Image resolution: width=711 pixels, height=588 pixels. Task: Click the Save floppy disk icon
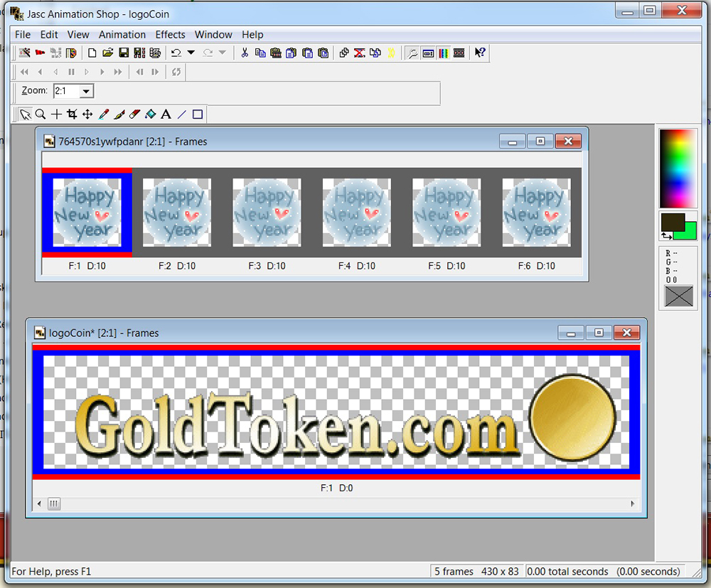click(x=123, y=53)
